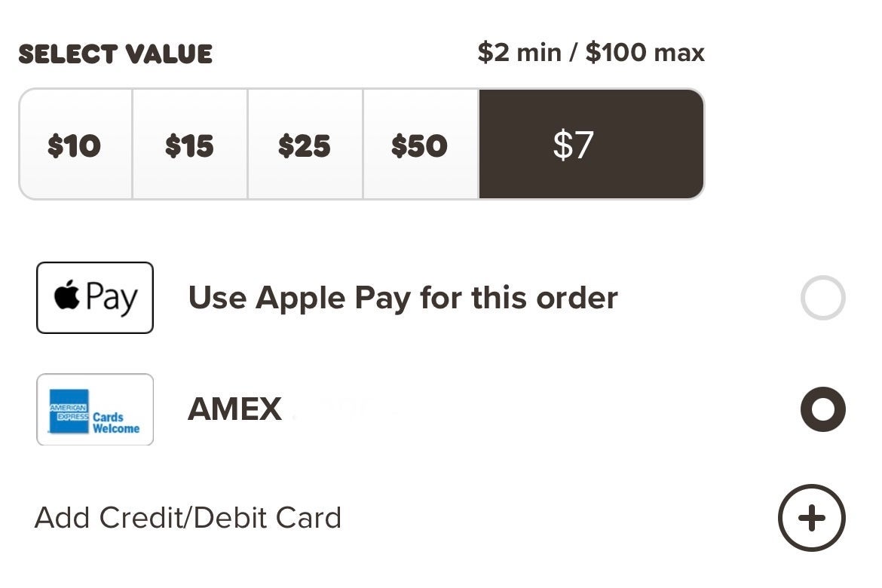Click 'Cards Welcome' text on Amex badge

tap(116, 423)
